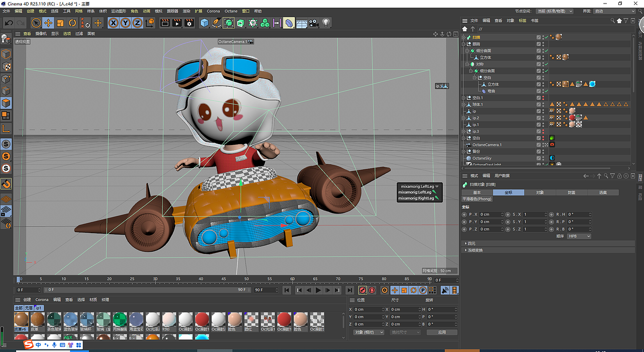Select the OctaneSky object
Screen dimensions: 644x352
tap(481, 158)
